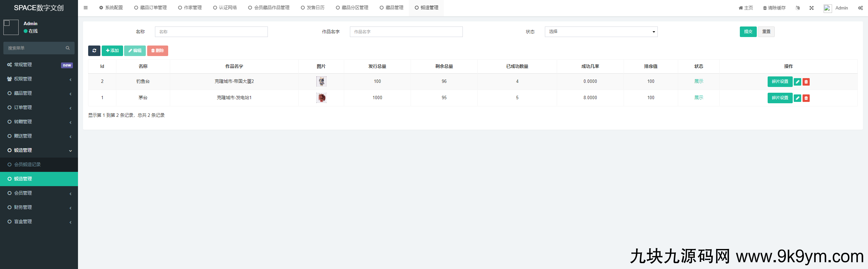Image resolution: width=868 pixels, height=269 pixels.
Task: Open 碎片设置 for the 茅台 row
Action: click(x=780, y=98)
